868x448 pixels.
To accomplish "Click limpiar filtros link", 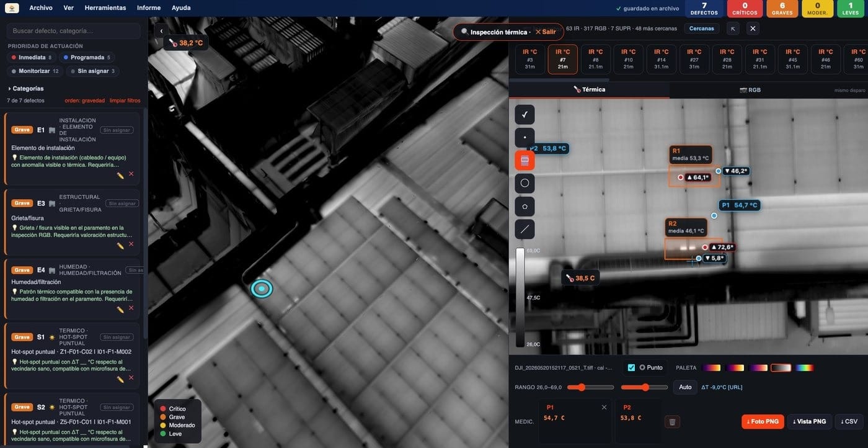I will coord(125,101).
